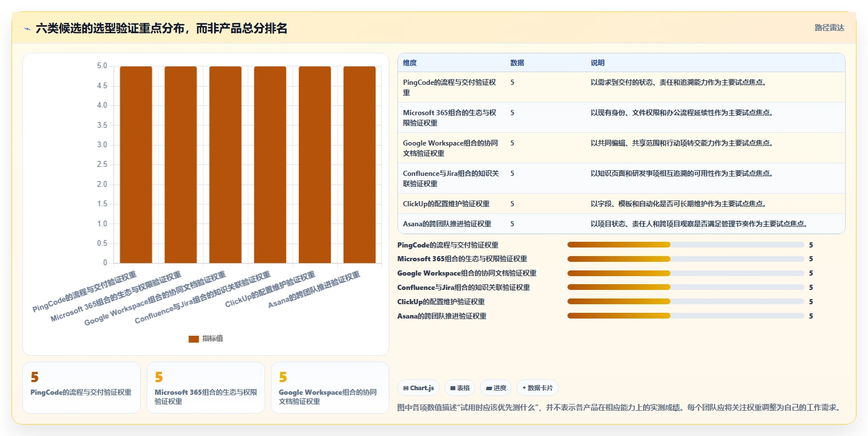Click the Google Workspace progress bar
This screenshot has height=436, width=868.
coord(686,273)
